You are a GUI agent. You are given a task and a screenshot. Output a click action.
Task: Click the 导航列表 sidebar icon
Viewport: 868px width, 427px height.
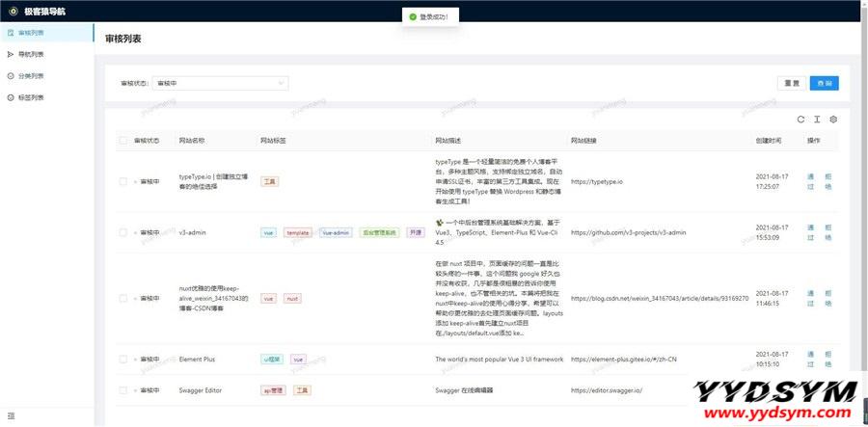tap(11, 54)
